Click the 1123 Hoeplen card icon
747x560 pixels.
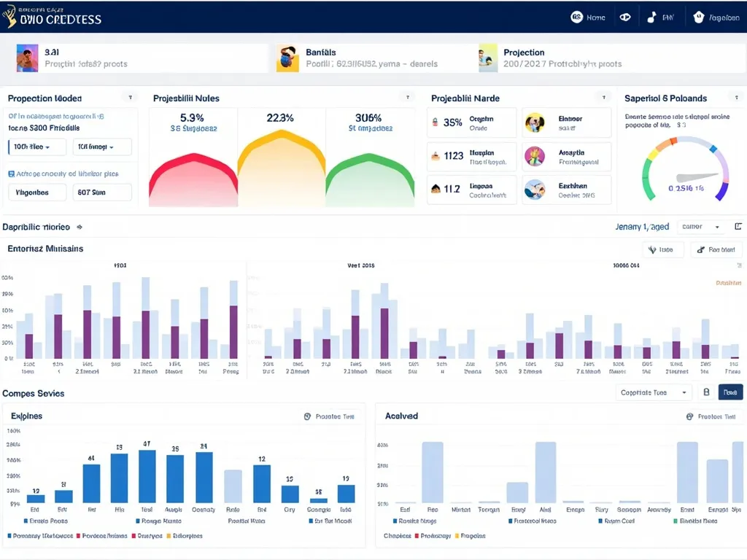tap(436, 156)
